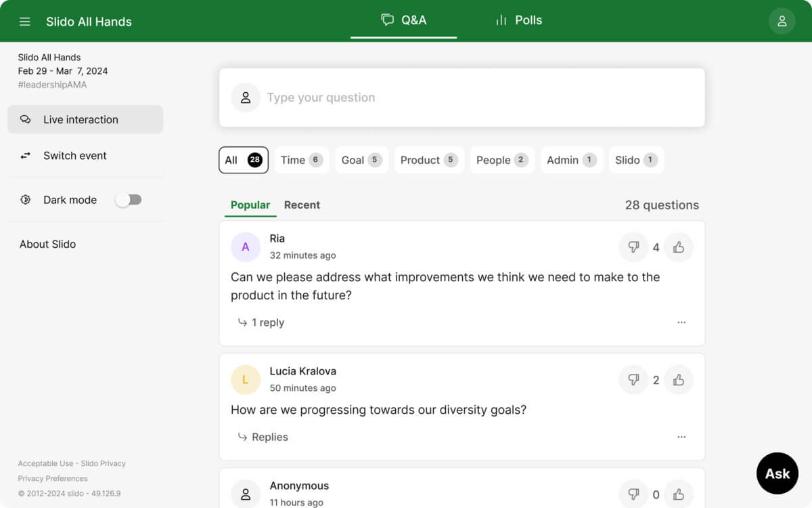The height and width of the screenshot is (508, 812).
Task: Click the Switch event arrows icon
Action: click(x=26, y=156)
